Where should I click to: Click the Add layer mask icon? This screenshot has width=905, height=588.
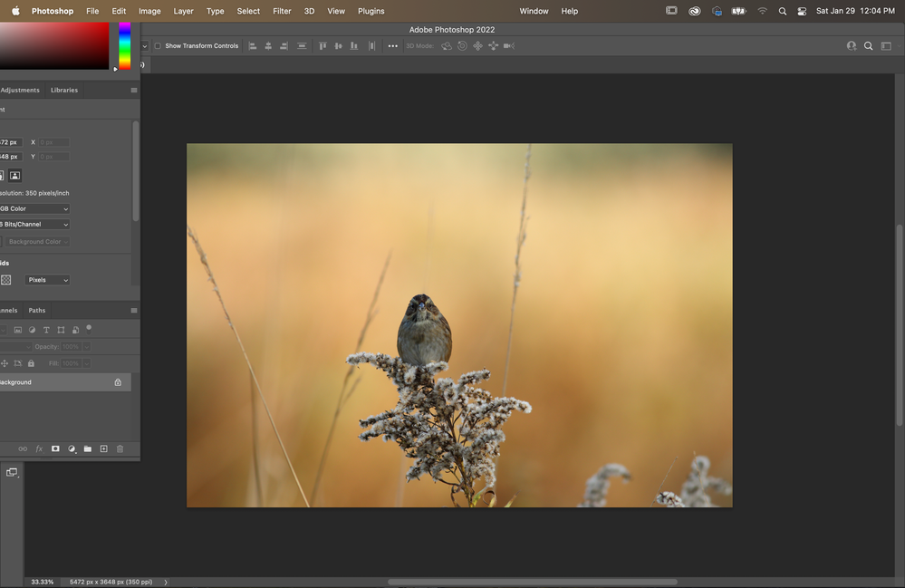point(55,448)
